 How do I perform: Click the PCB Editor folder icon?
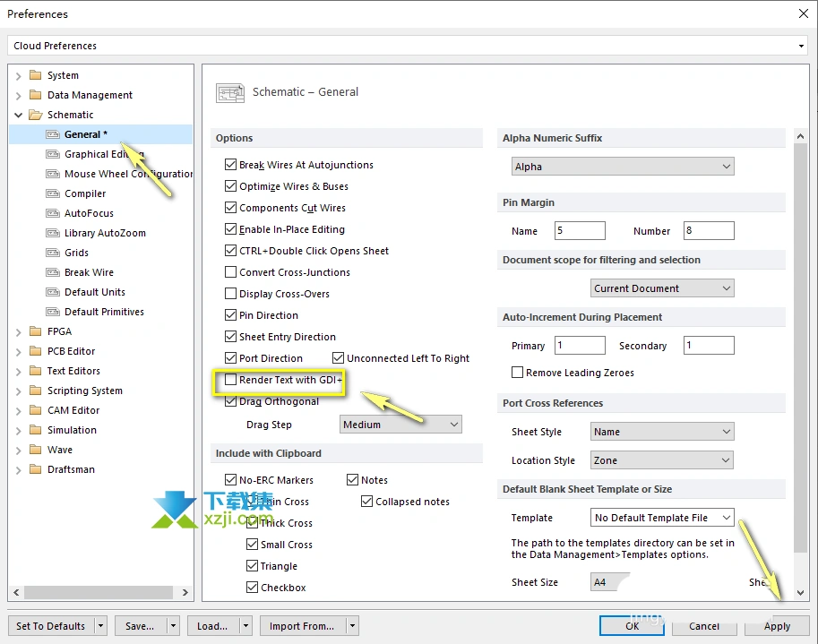click(36, 351)
